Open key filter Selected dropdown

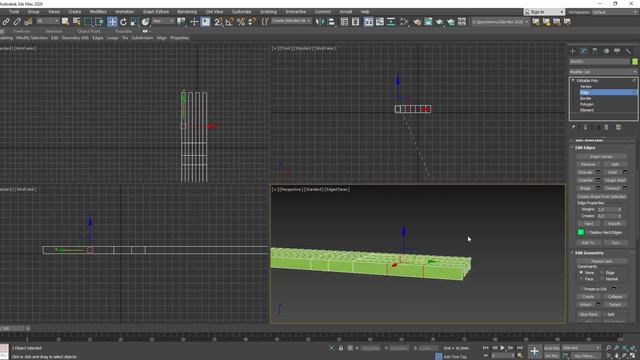(582, 348)
